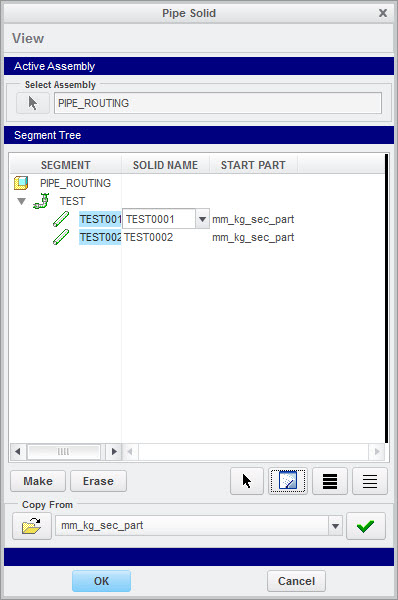Image resolution: width=398 pixels, height=600 pixels.
Task: Click the Select Assembly arrow button
Action: [x=33, y=103]
